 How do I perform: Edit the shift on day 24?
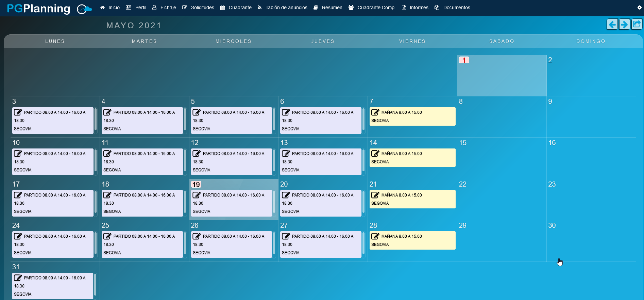tap(18, 236)
